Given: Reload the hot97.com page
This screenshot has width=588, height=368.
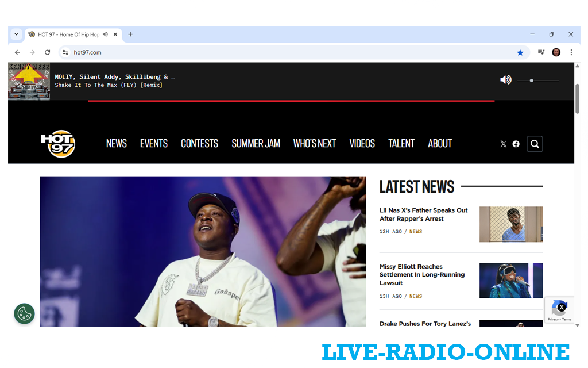Looking at the screenshot, I should (x=47, y=52).
